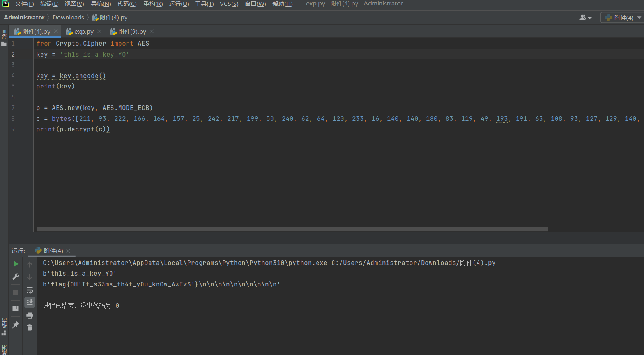Click the editor's horizontal scrollbar
The width and height of the screenshot is (644, 355).
(x=292, y=229)
